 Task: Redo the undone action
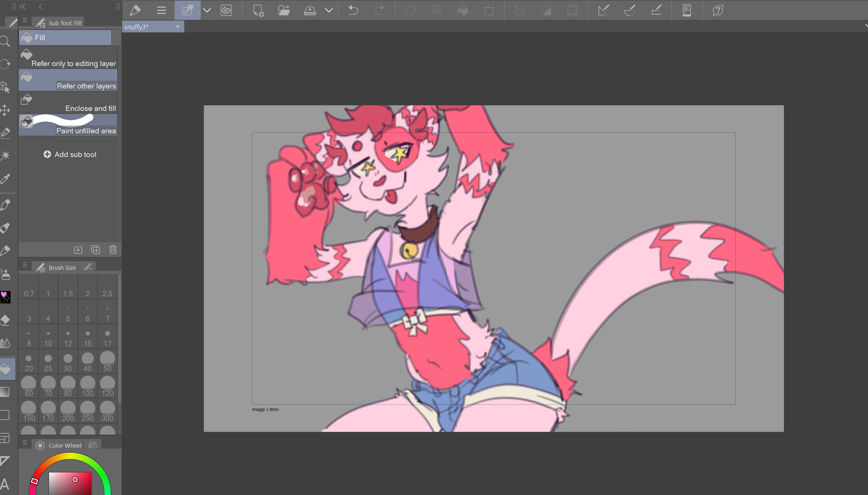pyautogui.click(x=379, y=10)
